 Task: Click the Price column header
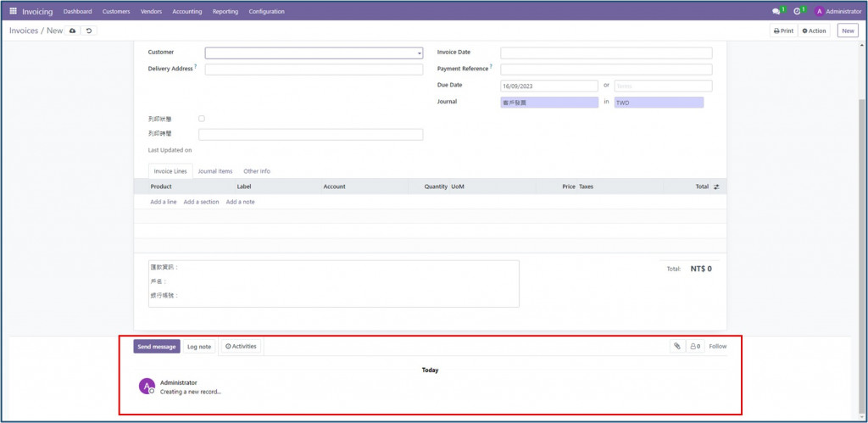(x=569, y=186)
